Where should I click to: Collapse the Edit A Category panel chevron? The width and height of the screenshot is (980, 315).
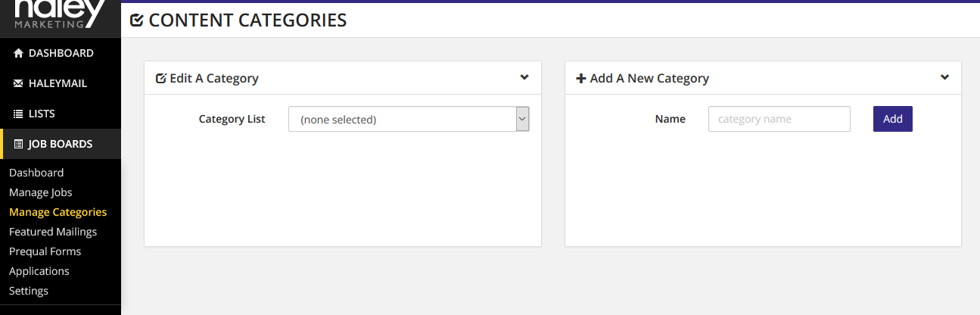point(524,77)
